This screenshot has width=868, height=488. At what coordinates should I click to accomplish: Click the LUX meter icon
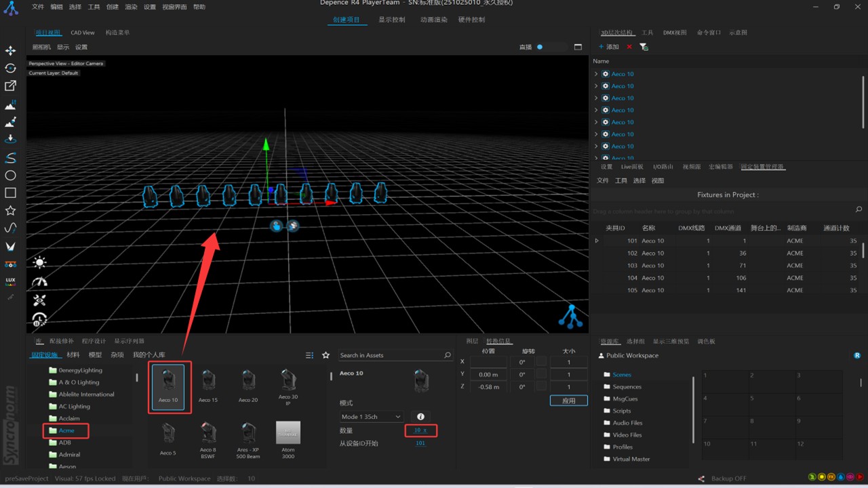(x=10, y=281)
